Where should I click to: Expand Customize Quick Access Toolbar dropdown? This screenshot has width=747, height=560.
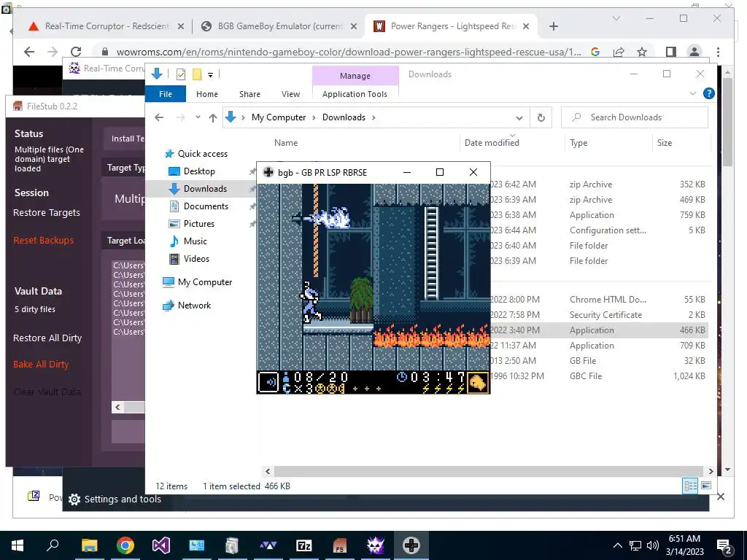click(x=211, y=74)
